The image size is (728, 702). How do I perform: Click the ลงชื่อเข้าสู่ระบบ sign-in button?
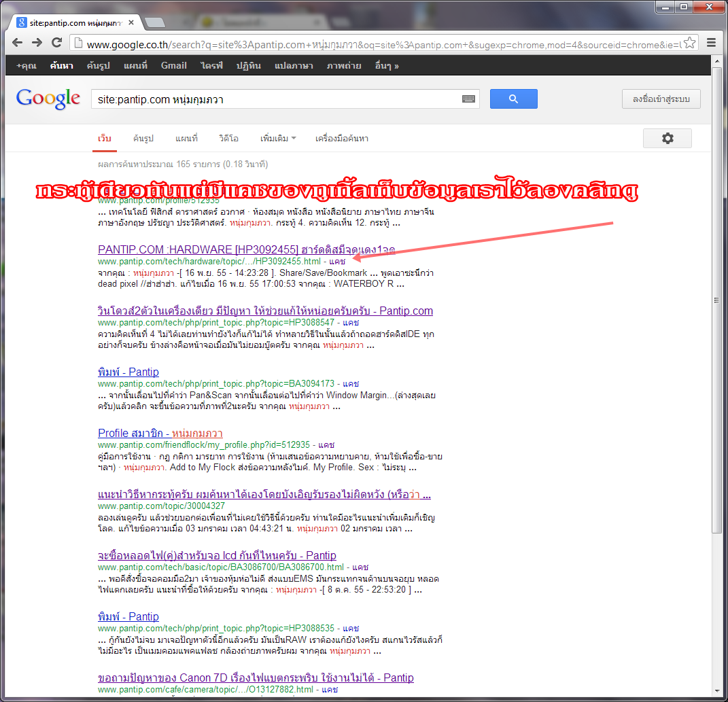point(661,99)
